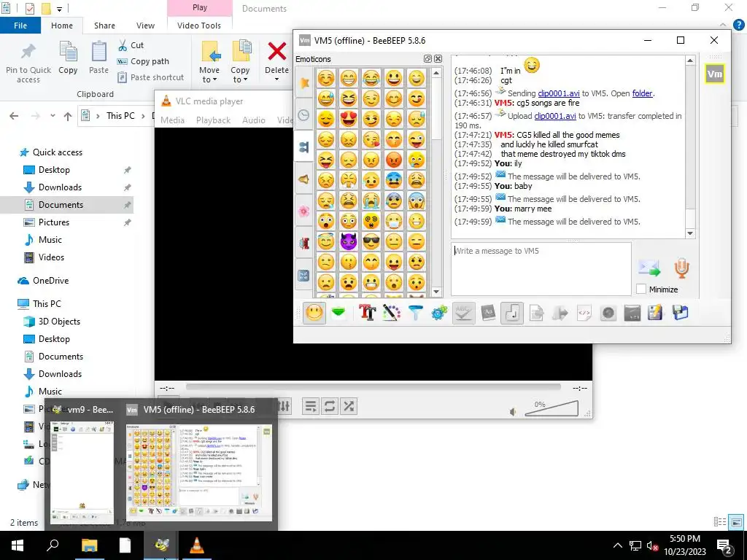This screenshot has height=560, width=747.
Task: Select the red car emoticon tab
Action: [x=304, y=243]
